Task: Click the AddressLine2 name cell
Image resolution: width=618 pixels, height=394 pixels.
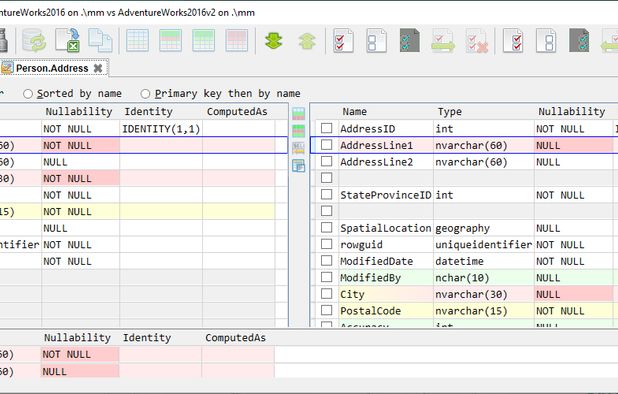Action: click(x=386, y=162)
